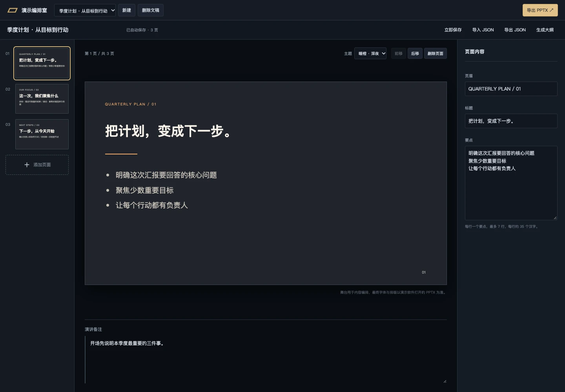The image size is (565, 392).
Task: Open the 季度计划 document dropdown
Action: coord(85,11)
